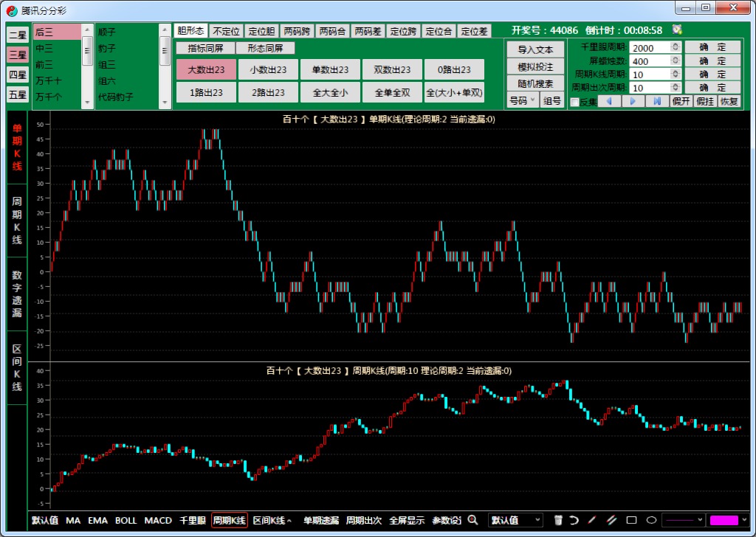Open the 周期K线 side tab
Image resolution: width=756 pixels, height=537 pixels.
17,221
